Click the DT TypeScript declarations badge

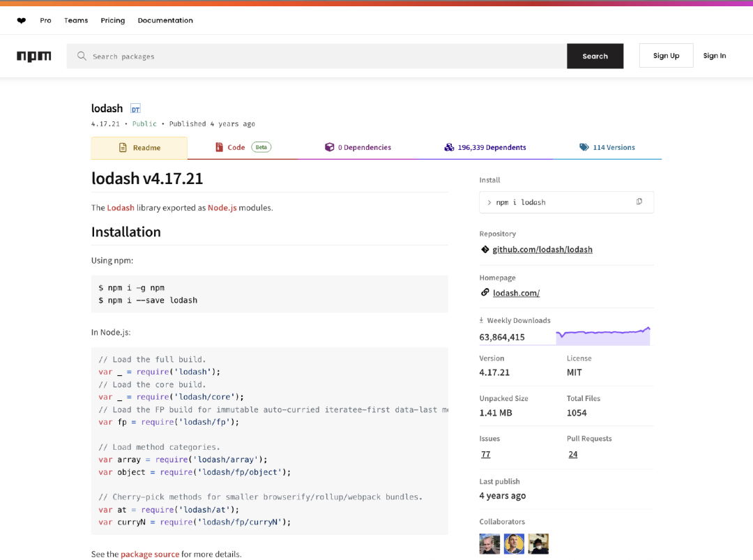click(135, 109)
